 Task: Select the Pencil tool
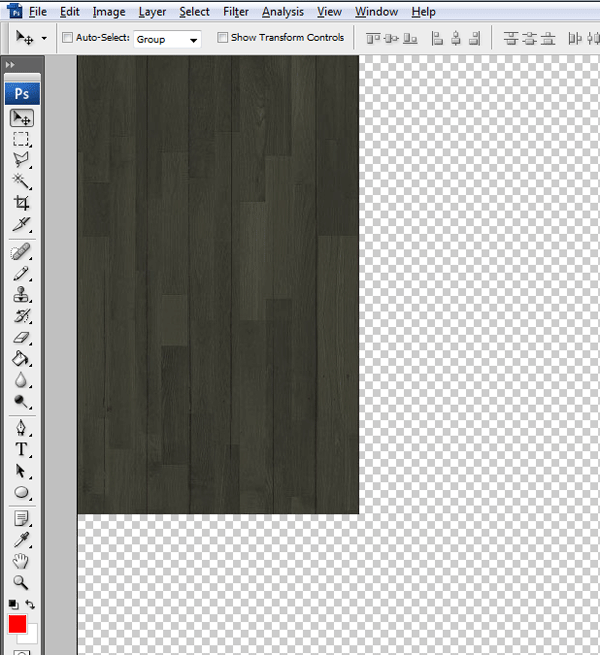point(21,274)
